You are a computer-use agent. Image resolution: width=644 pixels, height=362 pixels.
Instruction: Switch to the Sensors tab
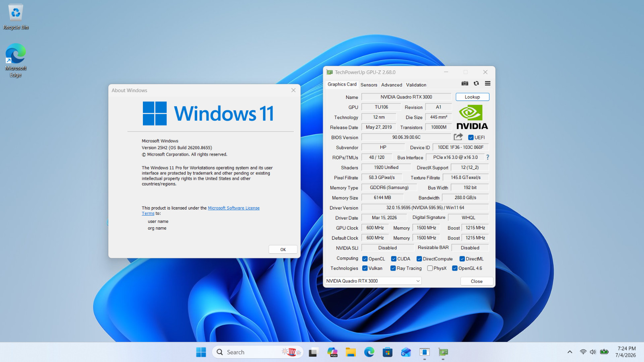tap(369, 85)
